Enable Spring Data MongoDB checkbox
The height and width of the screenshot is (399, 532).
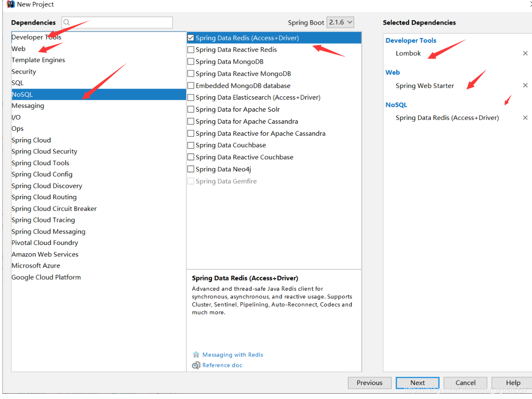pyautogui.click(x=191, y=61)
